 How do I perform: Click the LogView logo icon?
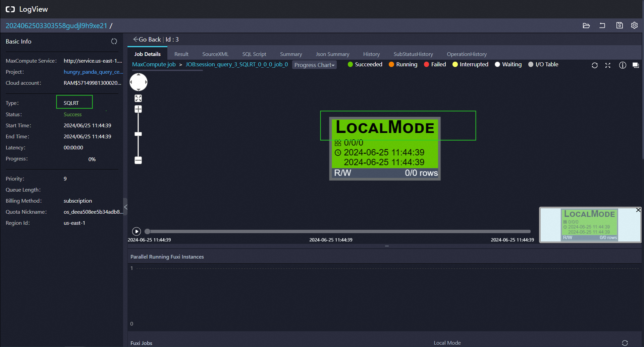(x=10, y=9)
